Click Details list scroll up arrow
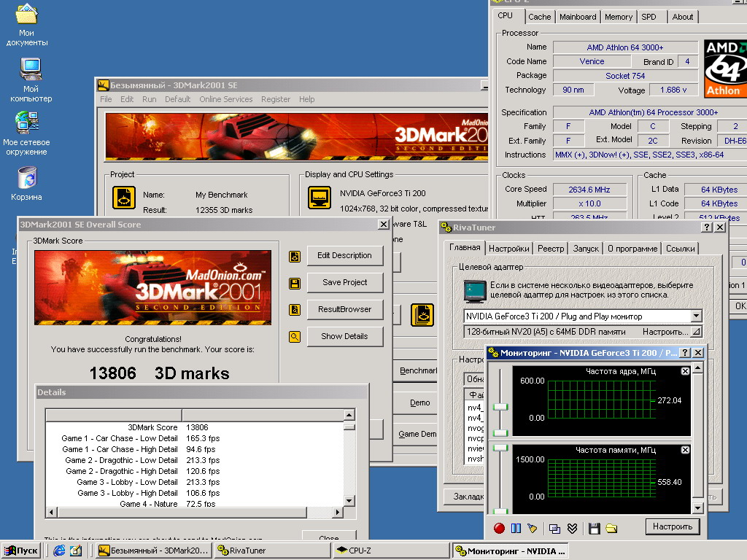Image resolution: width=747 pixels, height=560 pixels. tap(349, 415)
